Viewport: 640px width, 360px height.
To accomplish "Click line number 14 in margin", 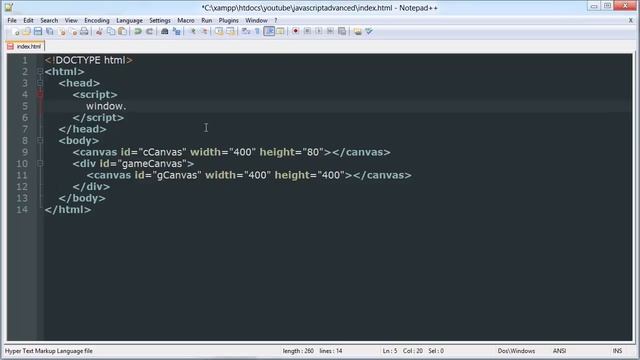I will pyautogui.click(x=22, y=210).
